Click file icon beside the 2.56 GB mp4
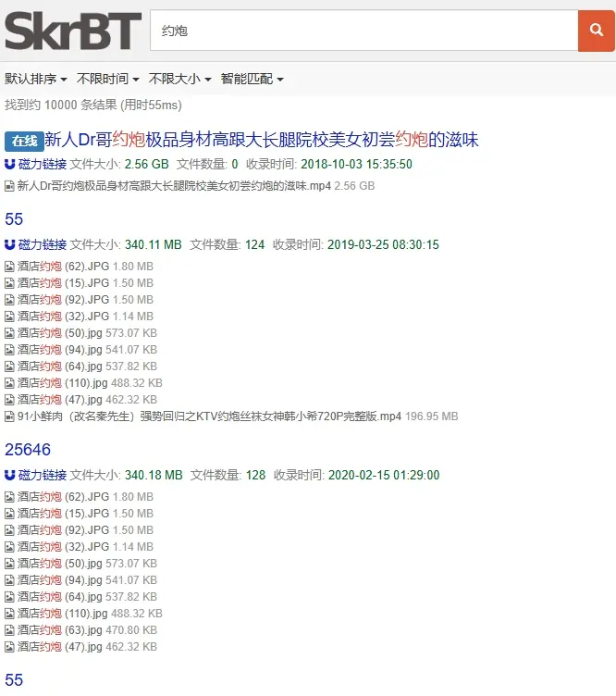Image resolution: width=616 pixels, height=696 pixels. tap(9, 186)
